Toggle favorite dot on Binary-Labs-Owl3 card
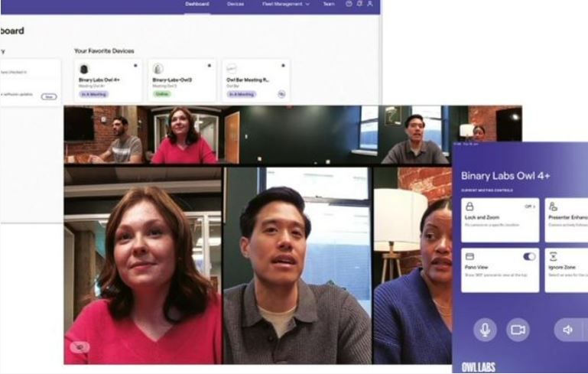Viewport: 588px width, 374px height. click(210, 66)
